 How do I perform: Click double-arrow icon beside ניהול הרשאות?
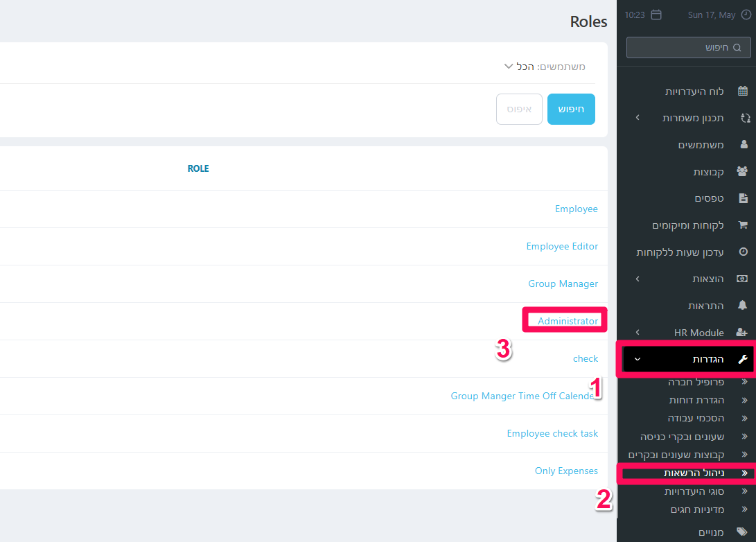744,473
